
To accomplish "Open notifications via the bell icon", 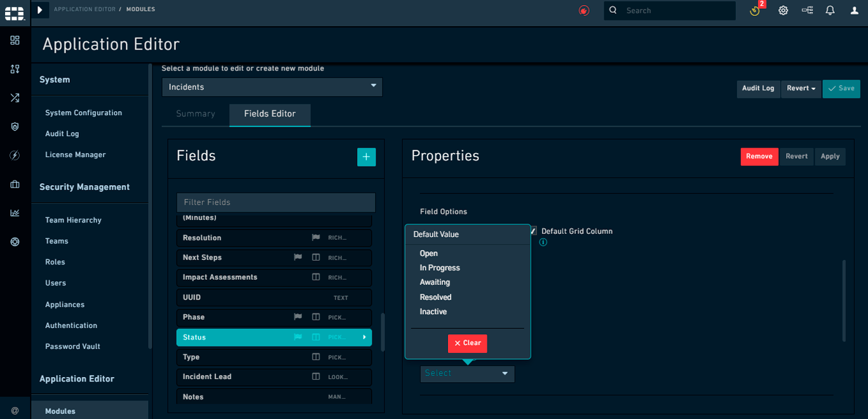I will pos(830,10).
